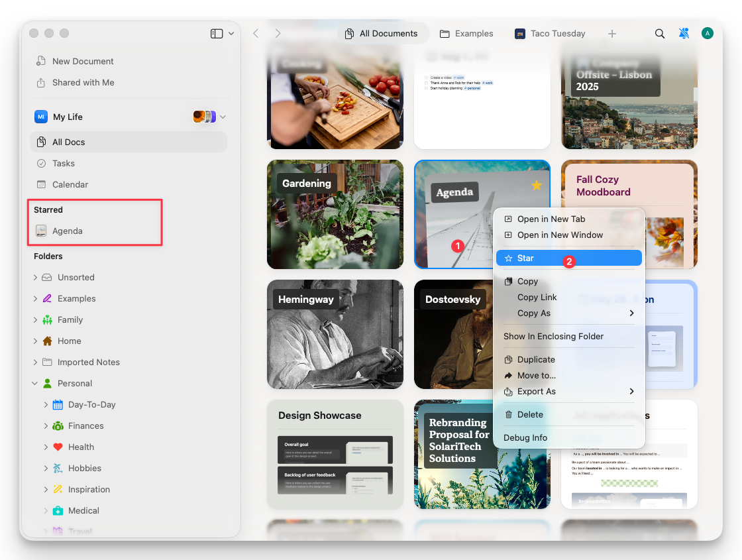
Task: Open the My Life space options chevron
Action: 223,117
